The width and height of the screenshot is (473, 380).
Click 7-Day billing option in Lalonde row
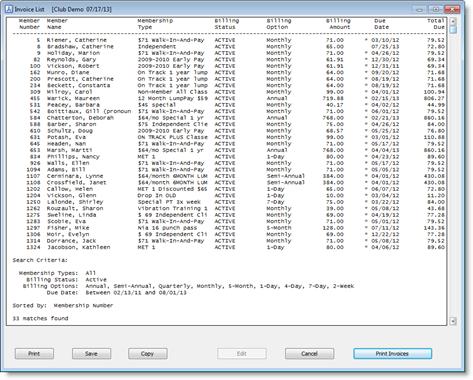(275, 202)
